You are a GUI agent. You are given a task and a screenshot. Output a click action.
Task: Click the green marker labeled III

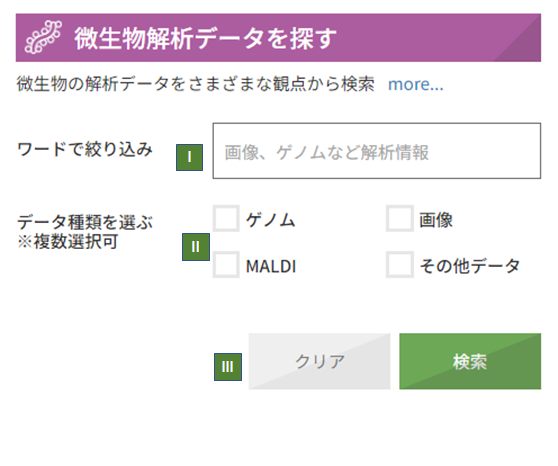228,367
